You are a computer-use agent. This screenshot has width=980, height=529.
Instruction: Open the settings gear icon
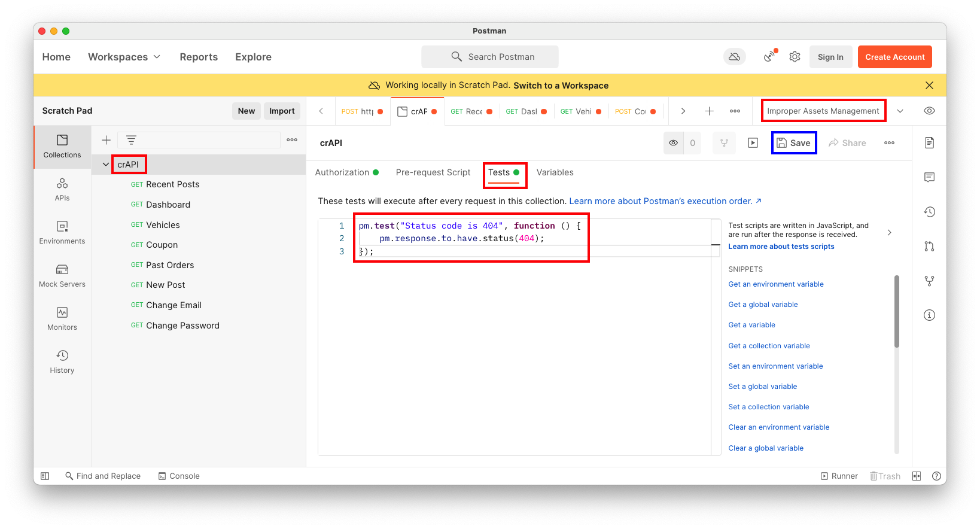click(x=795, y=57)
